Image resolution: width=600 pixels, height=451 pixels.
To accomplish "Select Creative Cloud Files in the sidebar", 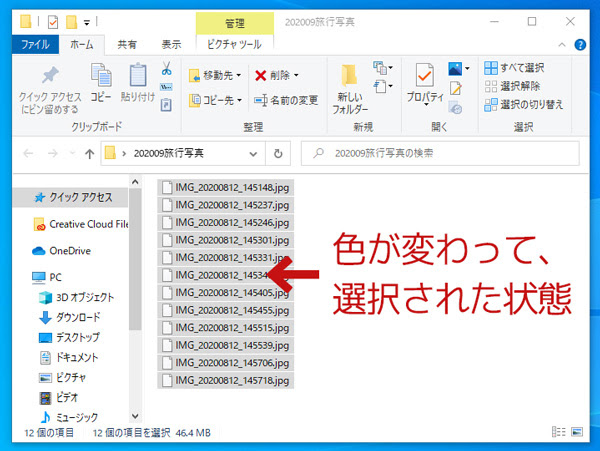I will (81, 224).
